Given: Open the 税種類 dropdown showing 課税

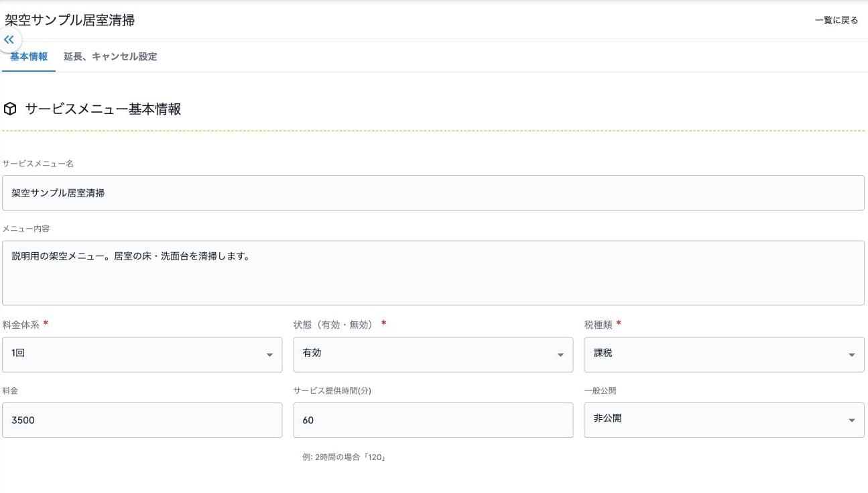Looking at the screenshot, I should (x=724, y=354).
